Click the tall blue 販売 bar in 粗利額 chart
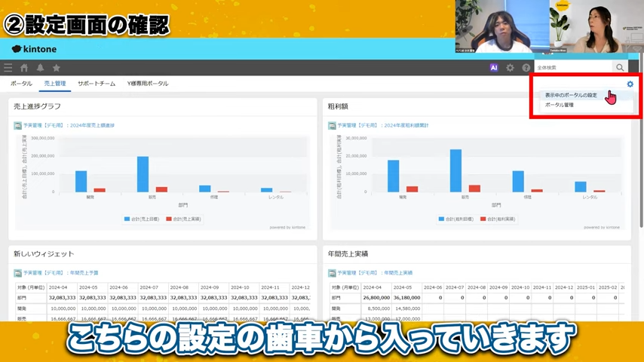Image resolution: width=644 pixels, height=362 pixels. point(456,170)
